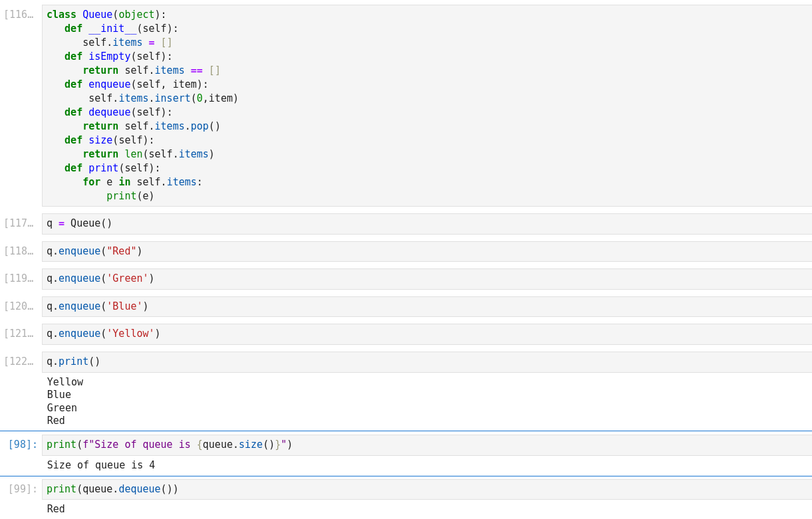Click the 'Red' output below dequeue cell
Viewport: 812px width, 519px height.
[x=56, y=509]
